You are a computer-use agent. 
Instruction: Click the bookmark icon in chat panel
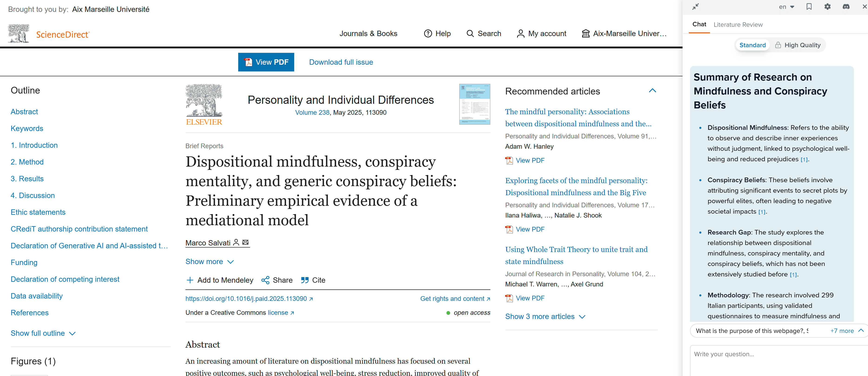[809, 7]
